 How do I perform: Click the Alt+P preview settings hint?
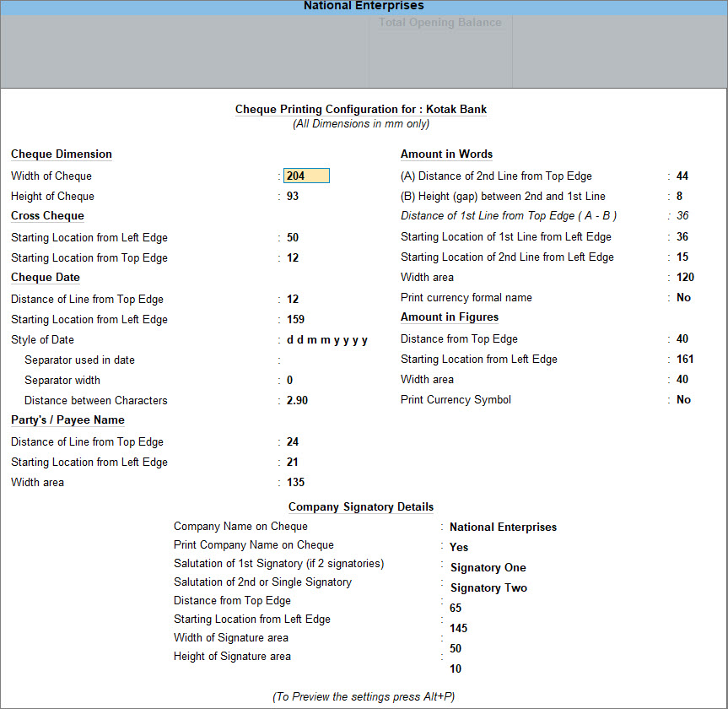pyautogui.click(x=364, y=697)
